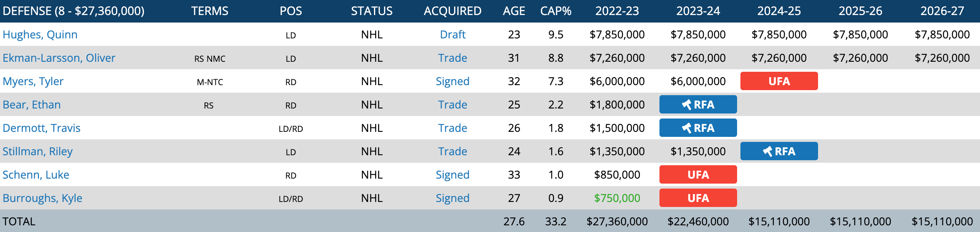The width and height of the screenshot is (980, 232).
Task: Click the AGE column header
Action: 514,11
